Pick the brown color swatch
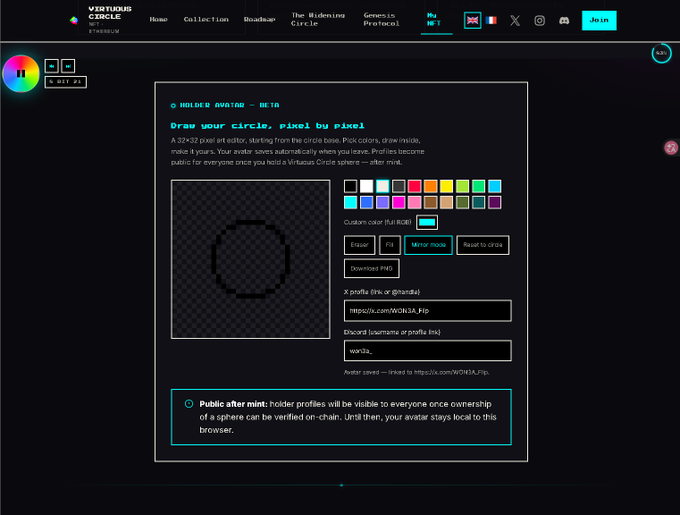The height and width of the screenshot is (515, 680). pos(431,202)
